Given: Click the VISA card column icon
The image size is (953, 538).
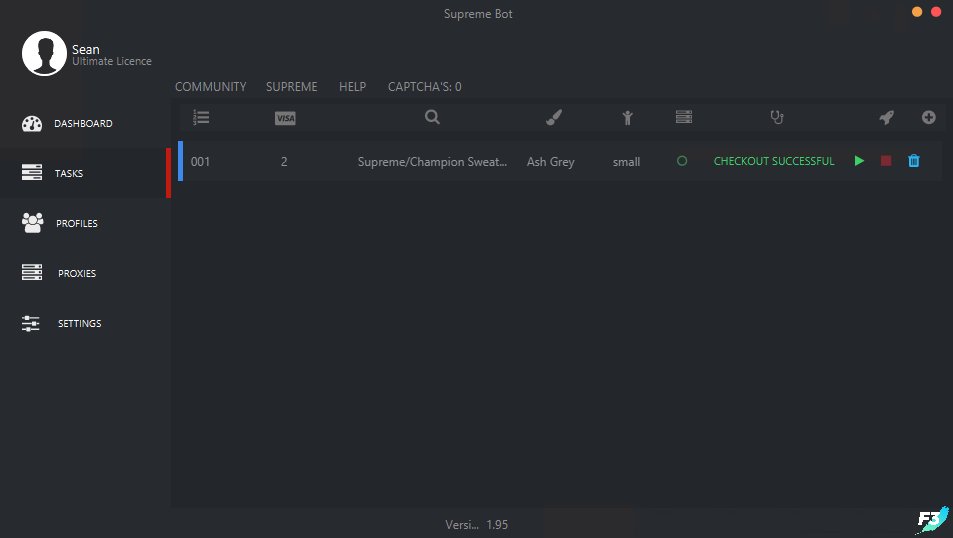Looking at the screenshot, I should pos(285,118).
